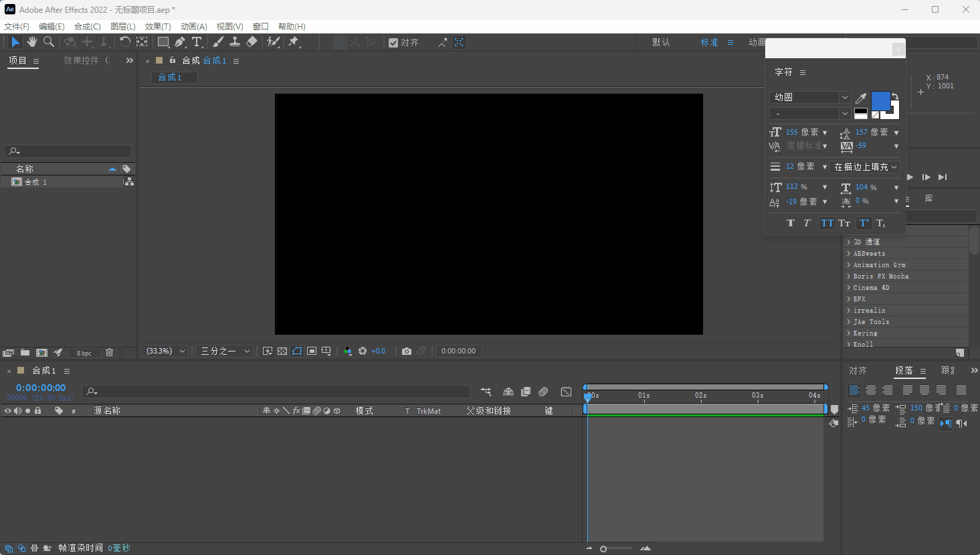Select the Brush tool
Screen dimensions: 980x555
(218, 42)
